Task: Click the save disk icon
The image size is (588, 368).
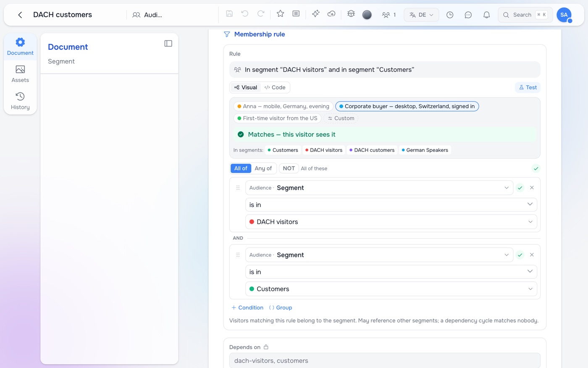Action: pyautogui.click(x=229, y=14)
